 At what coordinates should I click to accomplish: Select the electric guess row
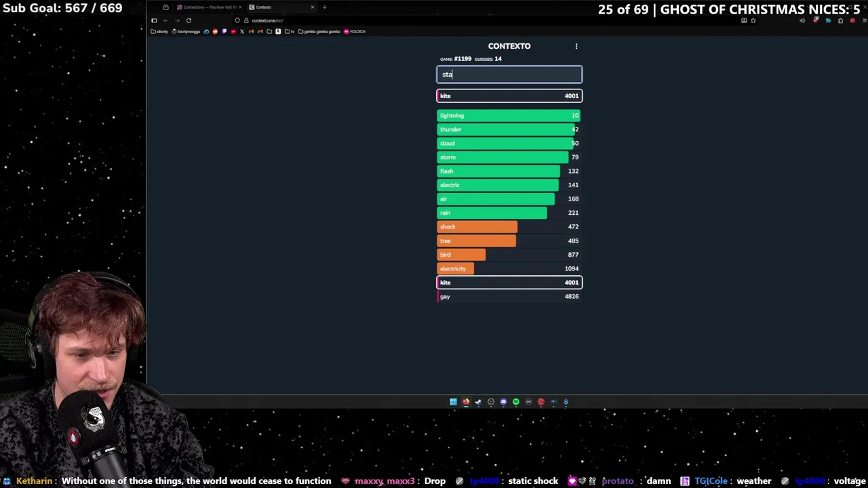click(509, 185)
